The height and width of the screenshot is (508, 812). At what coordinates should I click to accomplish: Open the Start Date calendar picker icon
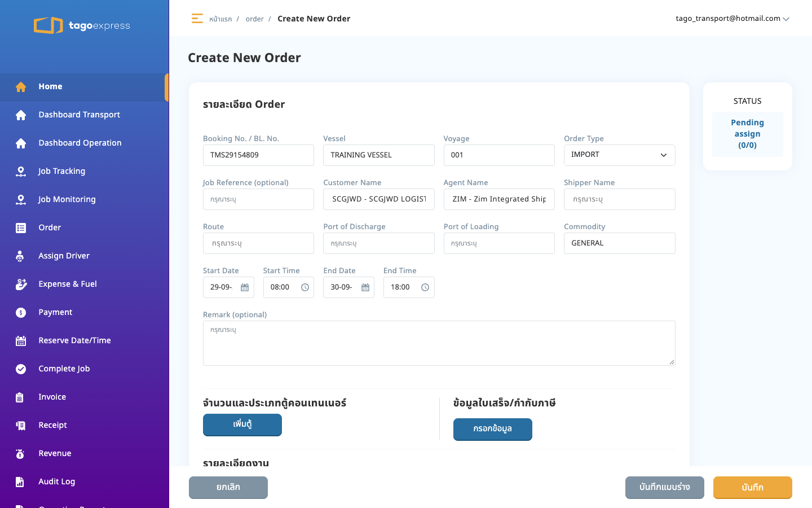click(245, 287)
